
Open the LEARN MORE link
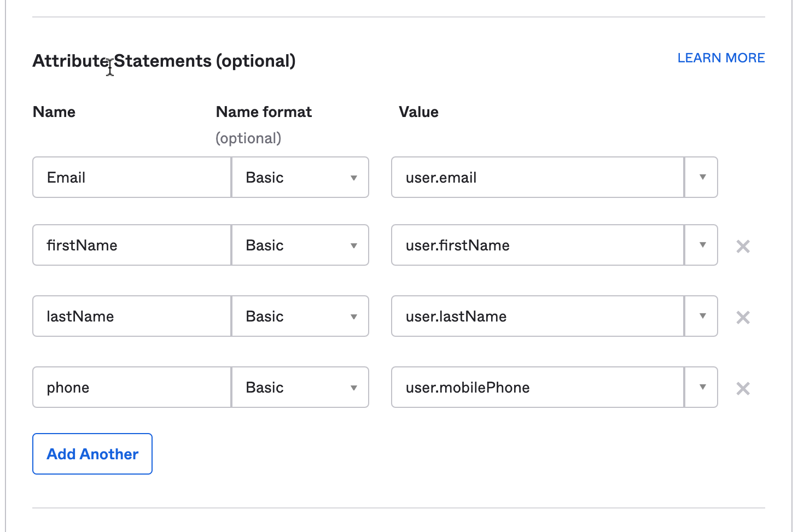click(721, 58)
